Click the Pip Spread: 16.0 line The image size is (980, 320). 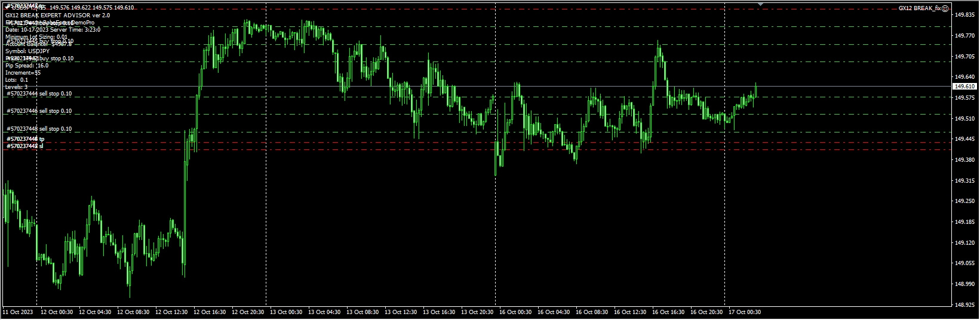point(27,66)
